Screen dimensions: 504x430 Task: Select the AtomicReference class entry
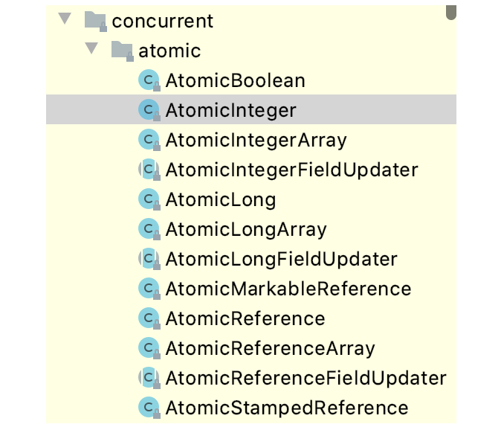pyautogui.click(x=251, y=318)
